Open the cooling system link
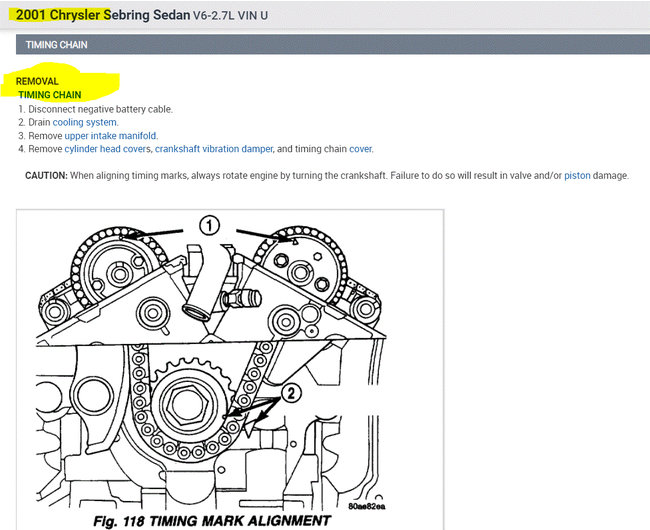The width and height of the screenshot is (650, 530). (x=85, y=122)
